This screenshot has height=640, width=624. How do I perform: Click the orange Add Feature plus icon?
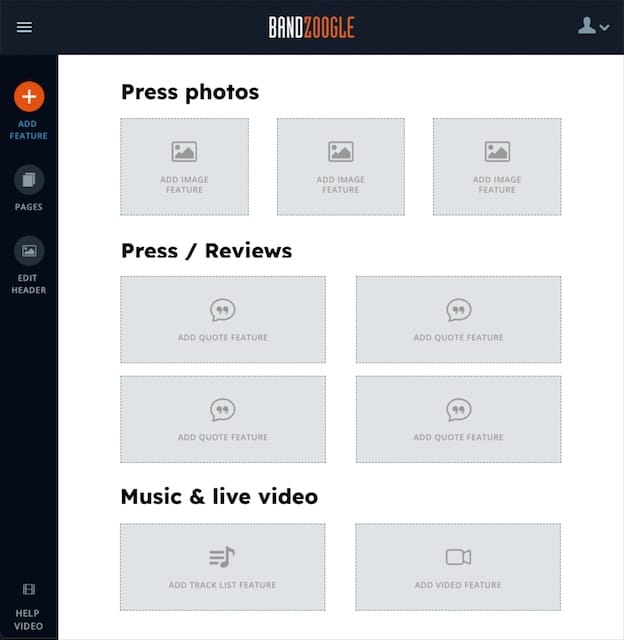pyautogui.click(x=29, y=97)
